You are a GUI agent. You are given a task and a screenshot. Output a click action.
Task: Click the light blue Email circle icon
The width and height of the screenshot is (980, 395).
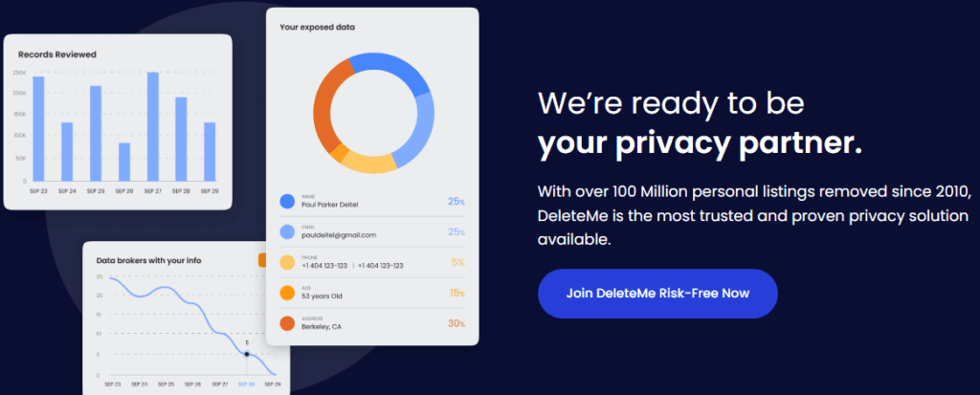287,231
